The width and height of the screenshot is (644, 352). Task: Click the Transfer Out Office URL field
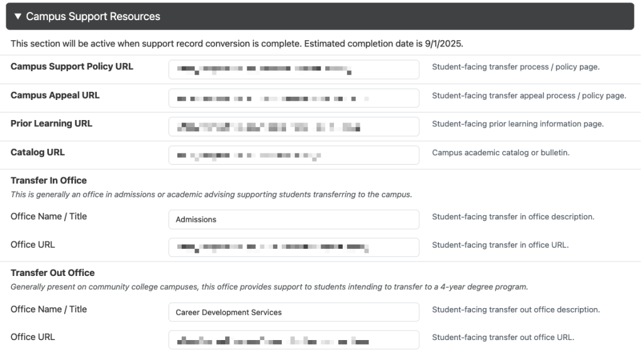(294, 339)
